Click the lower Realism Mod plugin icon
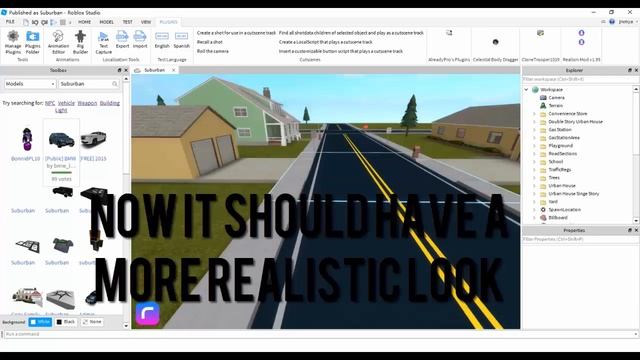Image resolution: width=640 pixels, height=360 pixels. tap(581, 42)
